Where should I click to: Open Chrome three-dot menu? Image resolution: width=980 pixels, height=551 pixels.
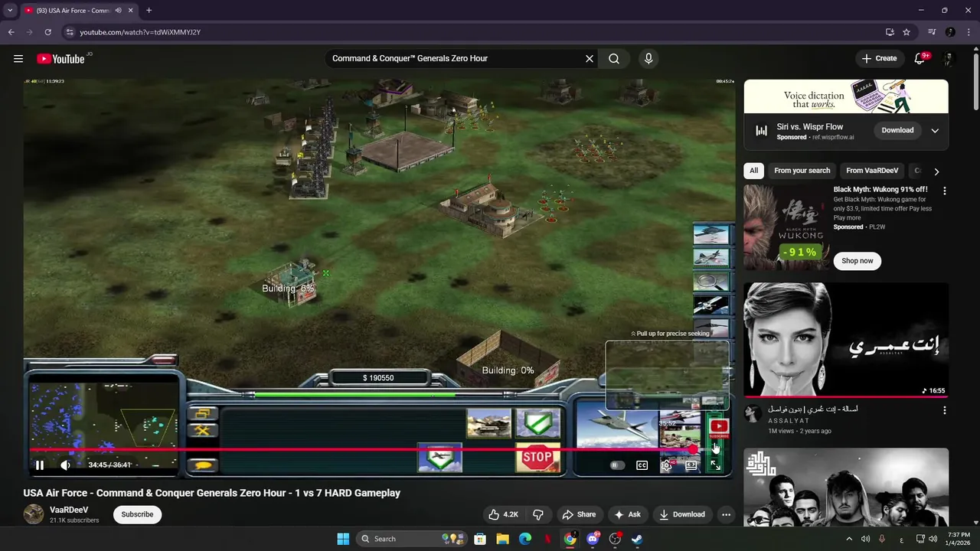[969, 32]
